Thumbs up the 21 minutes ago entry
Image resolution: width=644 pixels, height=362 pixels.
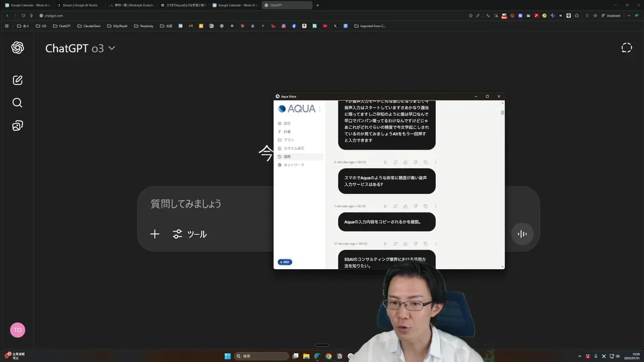click(405, 244)
